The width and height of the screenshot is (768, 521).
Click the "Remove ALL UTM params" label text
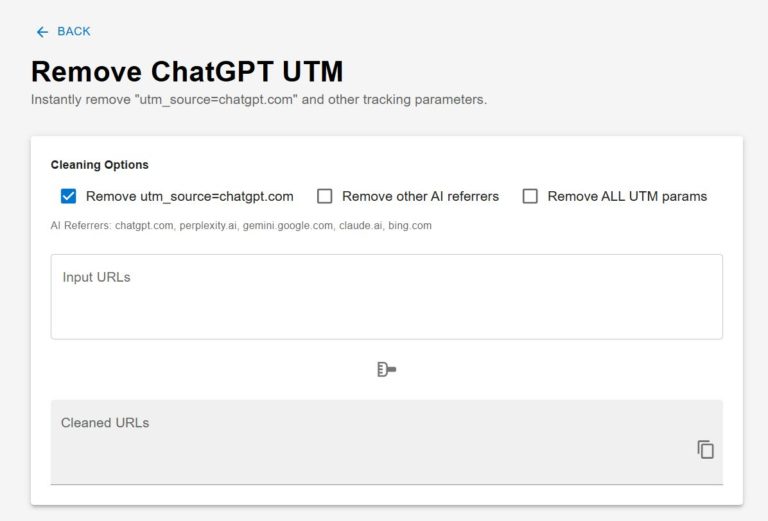627,196
